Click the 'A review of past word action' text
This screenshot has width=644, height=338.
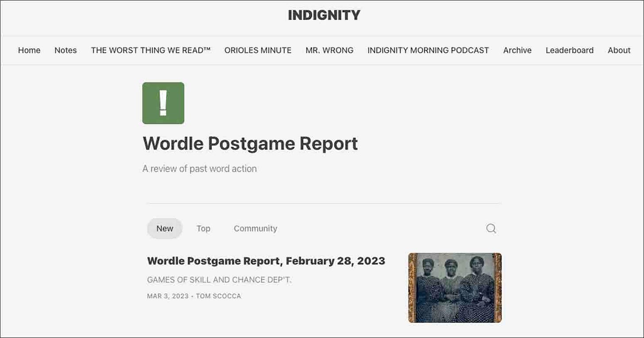199,169
